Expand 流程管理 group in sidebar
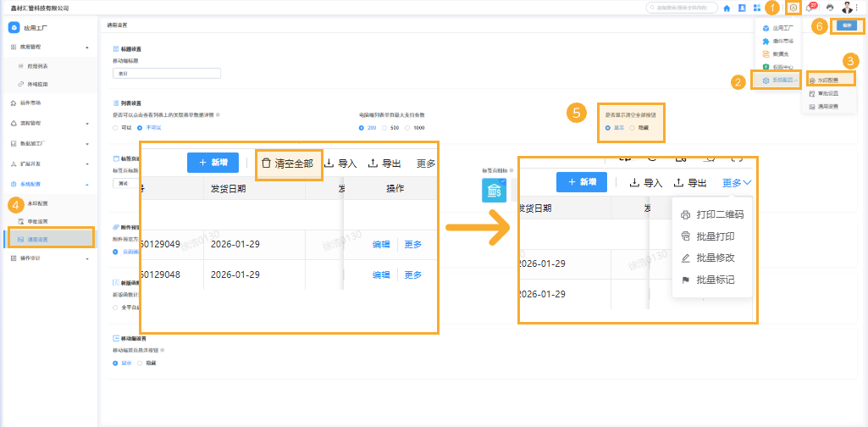 87,124
